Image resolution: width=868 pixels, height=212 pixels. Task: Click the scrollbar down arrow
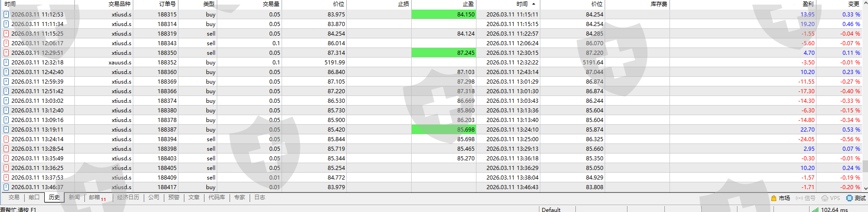(x=865, y=188)
